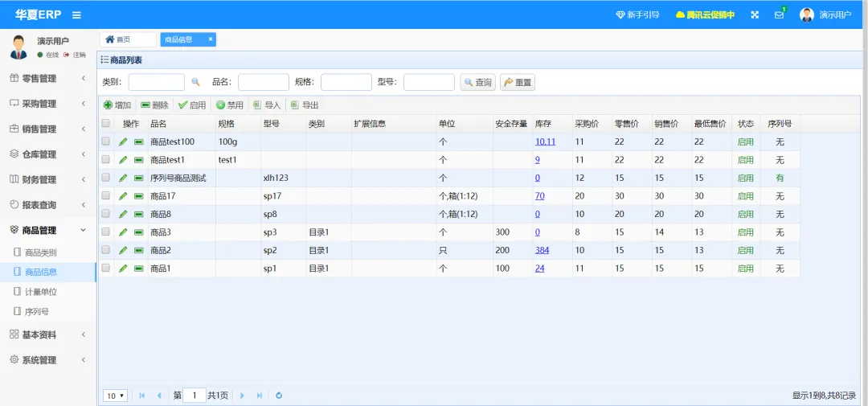Check the 商品test100 row checkbox
The image size is (868, 406).
pos(106,141)
